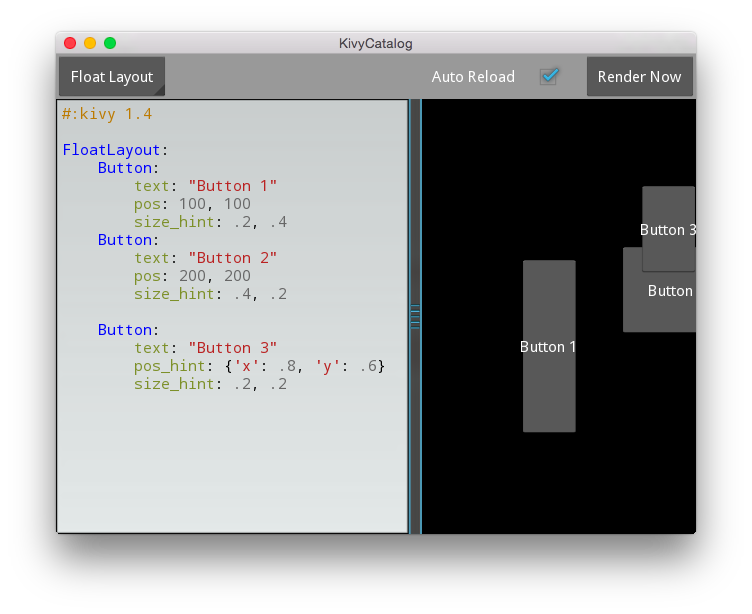752x614 pixels.
Task: Toggle the Auto Reload checkbox
Action: pos(549,76)
